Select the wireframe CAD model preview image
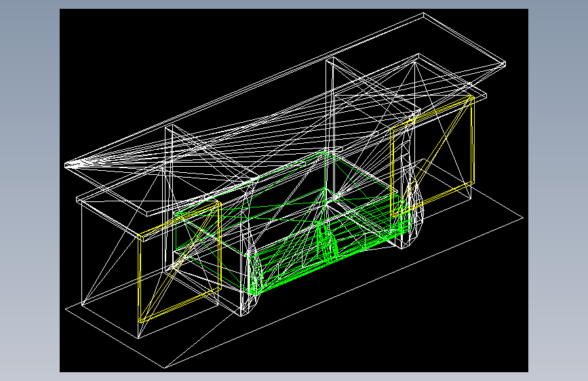588x381 pixels. [x=294, y=190]
